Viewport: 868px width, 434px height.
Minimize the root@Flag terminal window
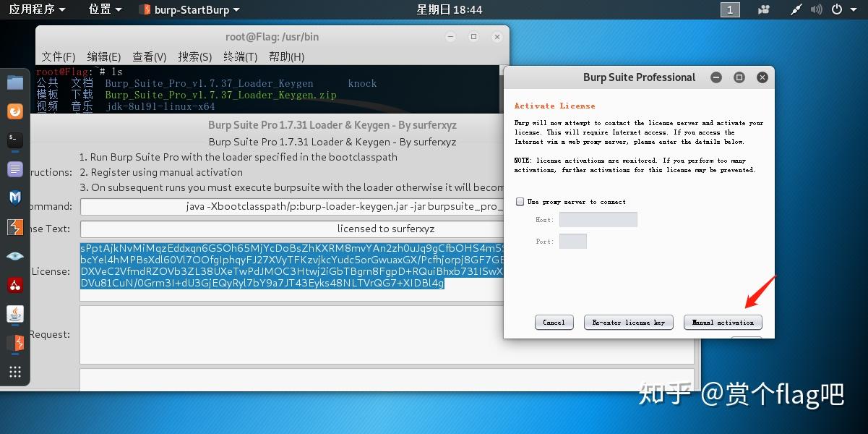[x=451, y=37]
